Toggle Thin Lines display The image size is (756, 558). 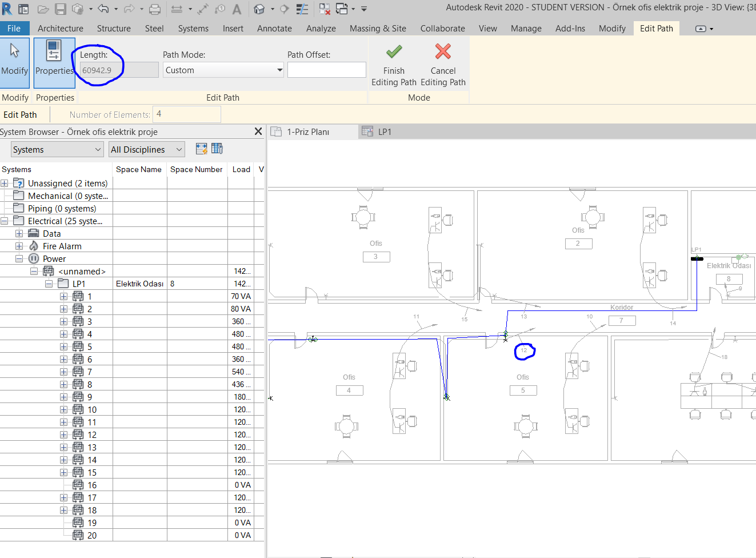302,9
